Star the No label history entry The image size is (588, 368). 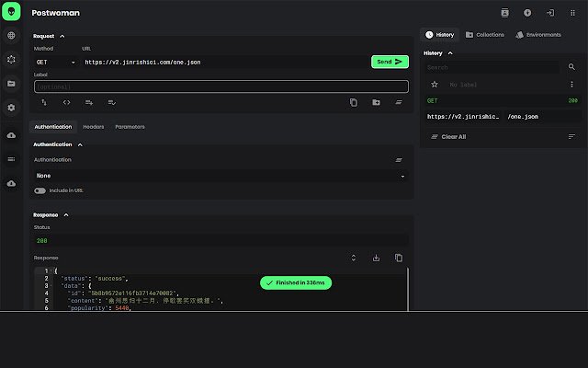tap(435, 84)
